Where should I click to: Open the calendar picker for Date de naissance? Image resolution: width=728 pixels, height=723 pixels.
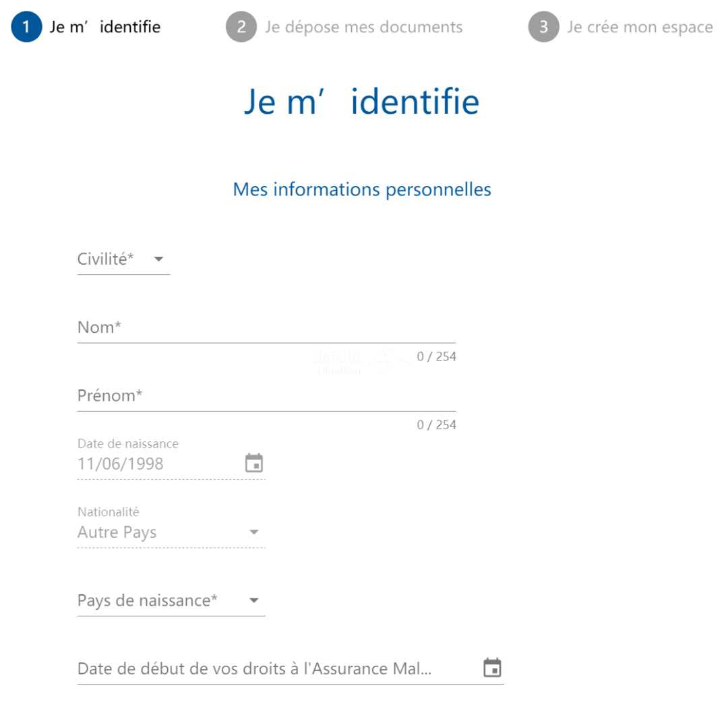pyautogui.click(x=253, y=464)
